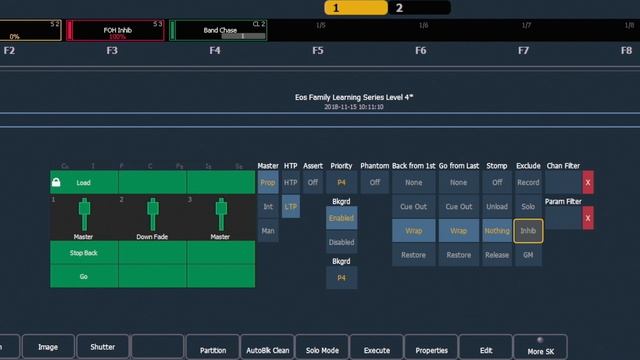
Task: Set Bkgrd to Disabled
Action: pos(341,242)
